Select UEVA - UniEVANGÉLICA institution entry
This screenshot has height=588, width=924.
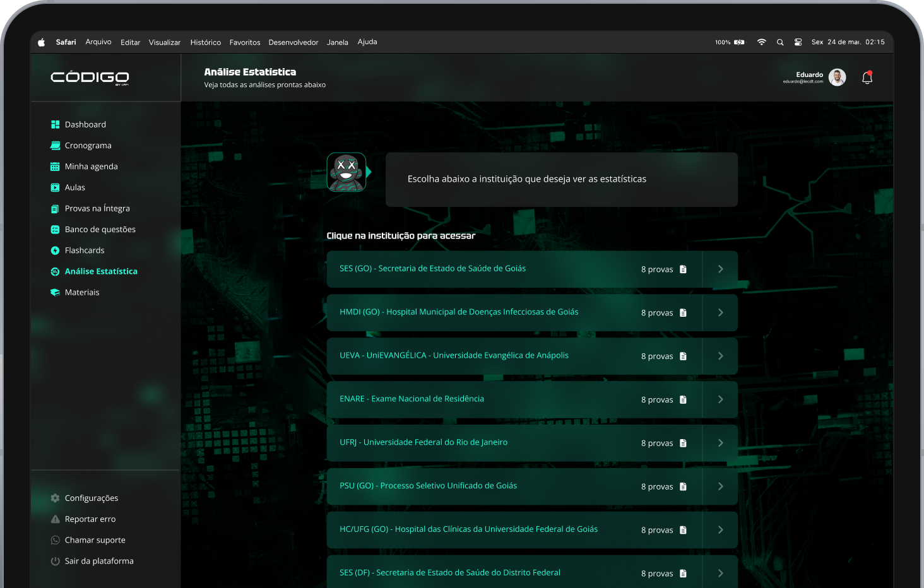pos(454,356)
